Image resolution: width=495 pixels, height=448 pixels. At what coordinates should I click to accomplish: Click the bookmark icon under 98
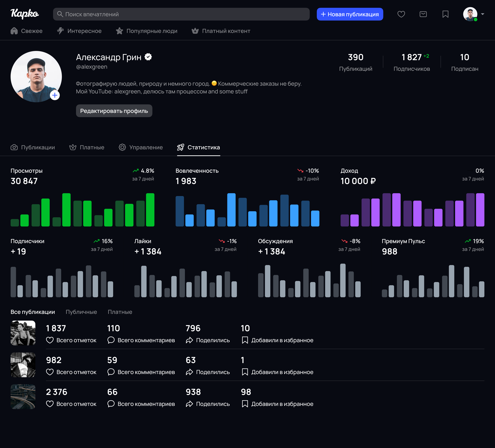(x=245, y=404)
